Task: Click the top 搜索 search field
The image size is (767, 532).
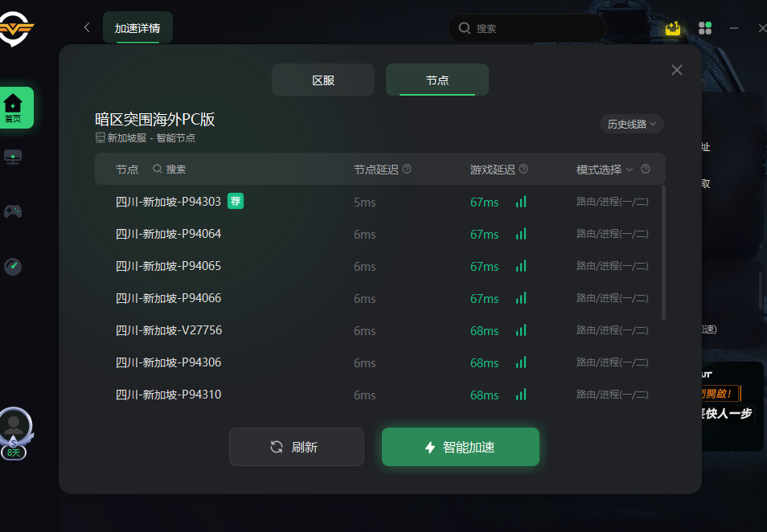Action: tap(527, 28)
